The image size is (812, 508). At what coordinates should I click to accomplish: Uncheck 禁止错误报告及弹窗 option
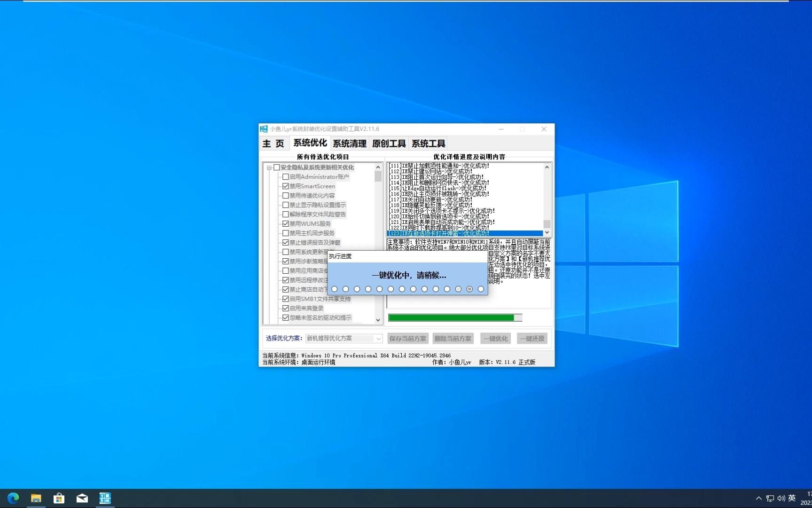coord(285,243)
